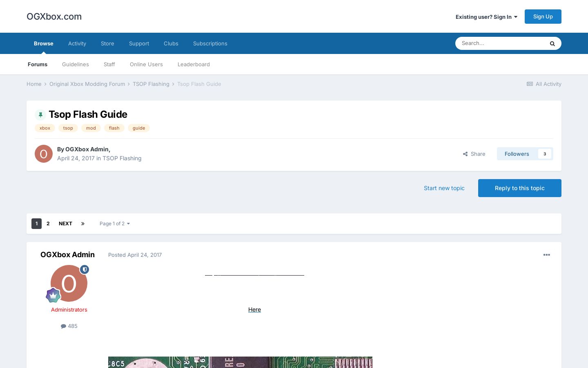
Task: Click the Administrators group label
Action: (69, 310)
